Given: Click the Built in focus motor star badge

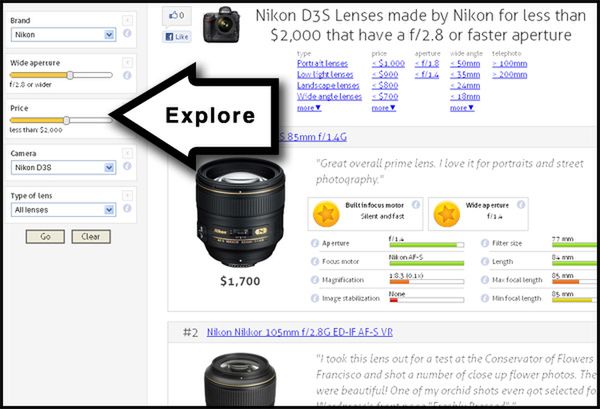Looking at the screenshot, I should click(x=326, y=214).
